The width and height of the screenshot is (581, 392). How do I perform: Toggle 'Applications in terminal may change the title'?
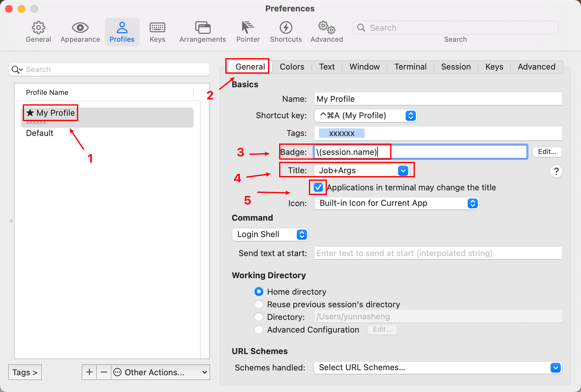(318, 187)
